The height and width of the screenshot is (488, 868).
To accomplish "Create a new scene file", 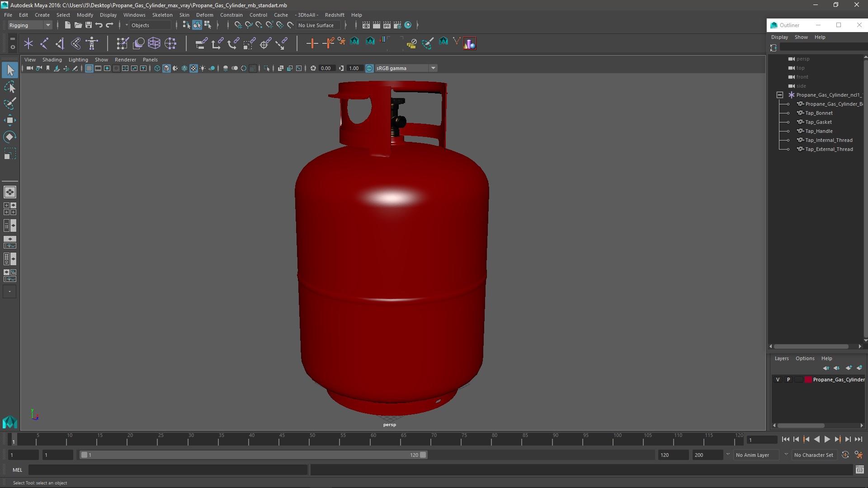I will (67, 25).
